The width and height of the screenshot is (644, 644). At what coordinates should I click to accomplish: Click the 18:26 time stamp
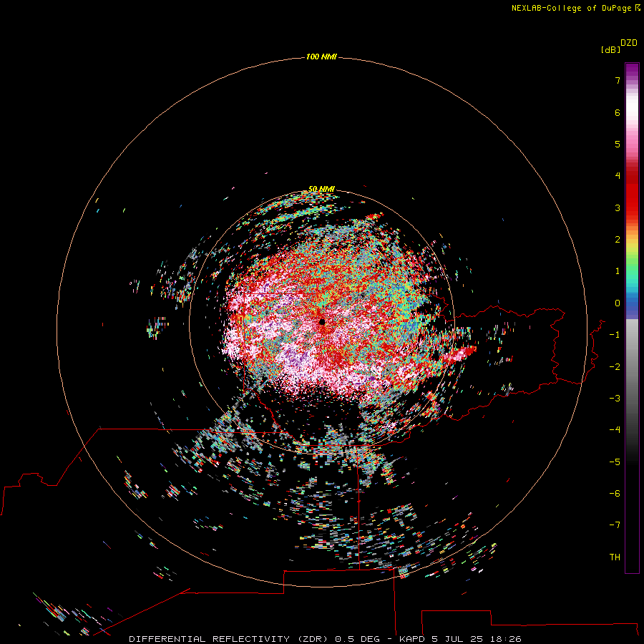[x=506, y=639]
